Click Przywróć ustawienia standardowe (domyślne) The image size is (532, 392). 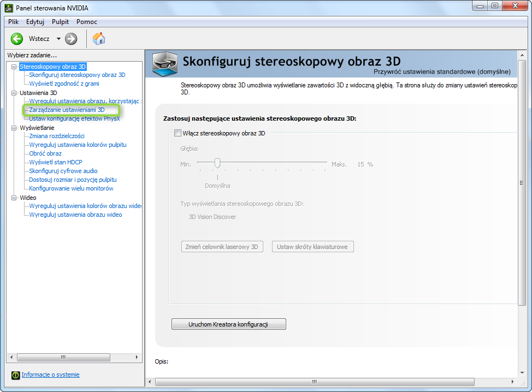442,72
